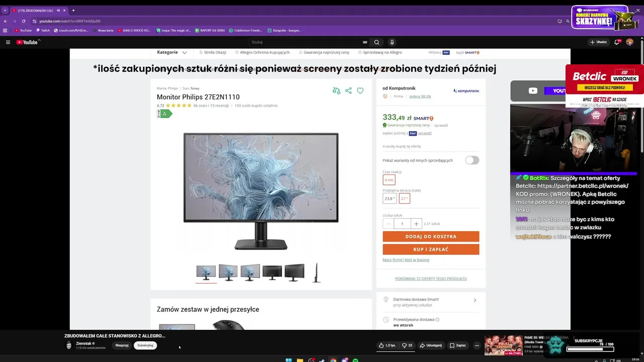This screenshot has height=362, width=644.
Task: Select the side-profile monitor thumbnail
Action: pos(316,273)
